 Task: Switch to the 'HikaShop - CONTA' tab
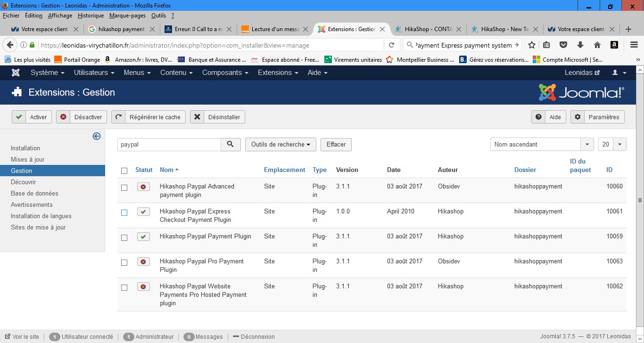point(428,29)
